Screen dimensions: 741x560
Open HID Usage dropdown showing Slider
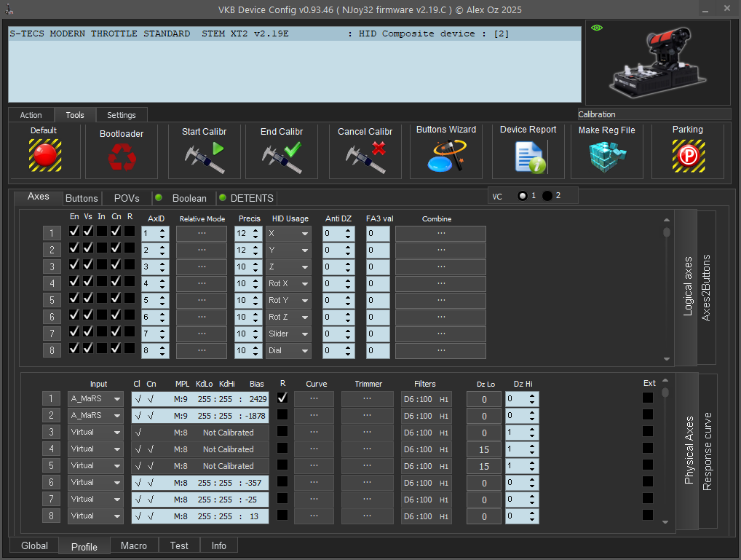(288, 334)
